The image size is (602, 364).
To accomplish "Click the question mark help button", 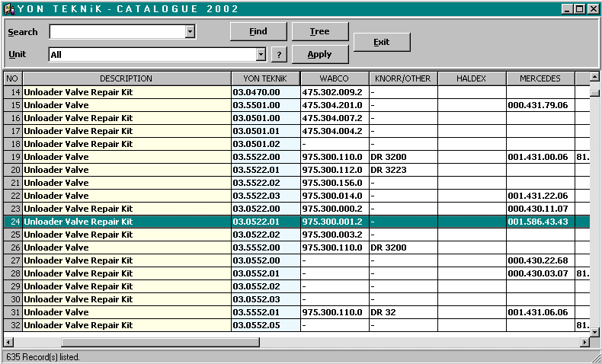I will [x=279, y=55].
